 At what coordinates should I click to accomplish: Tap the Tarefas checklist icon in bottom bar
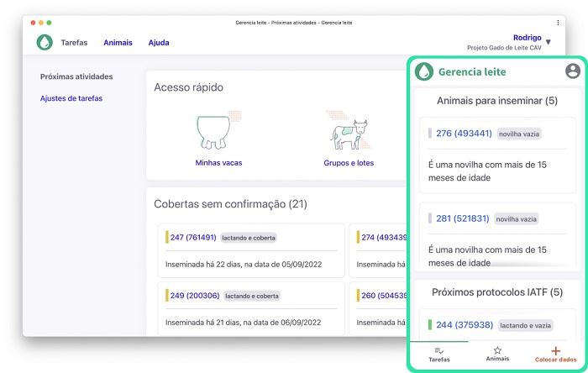tap(438, 349)
